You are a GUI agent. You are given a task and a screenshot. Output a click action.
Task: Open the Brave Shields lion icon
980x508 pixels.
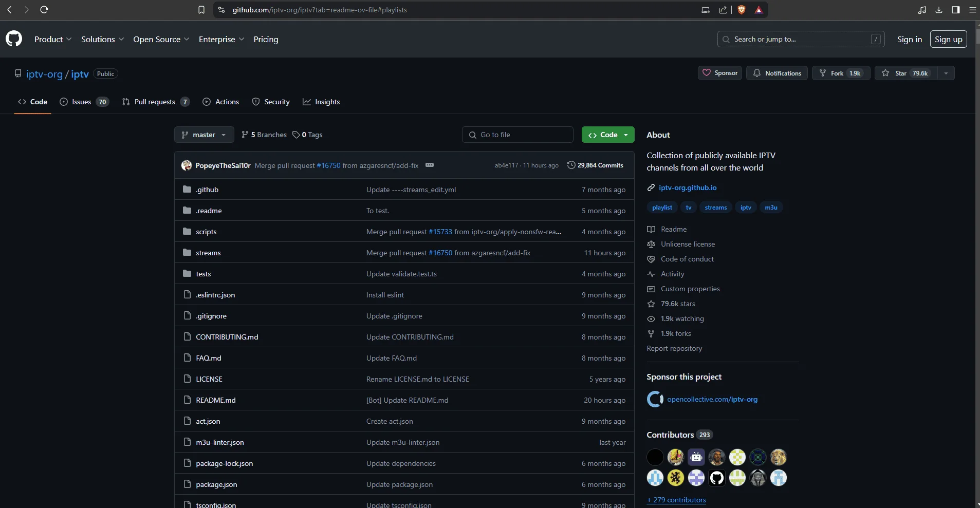(742, 10)
